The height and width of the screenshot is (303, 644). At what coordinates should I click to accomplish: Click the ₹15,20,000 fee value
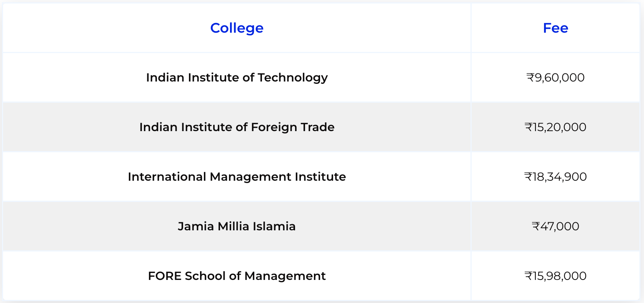coord(556,127)
